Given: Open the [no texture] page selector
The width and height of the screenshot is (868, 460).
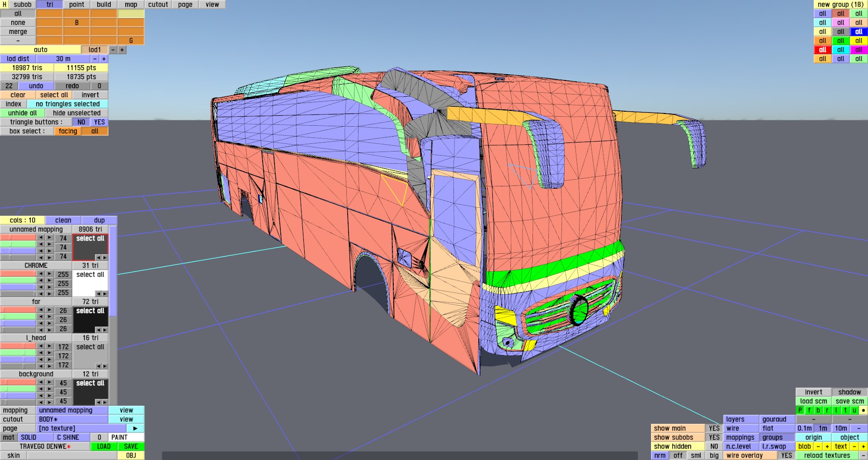Looking at the screenshot, I should pos(81,428).
